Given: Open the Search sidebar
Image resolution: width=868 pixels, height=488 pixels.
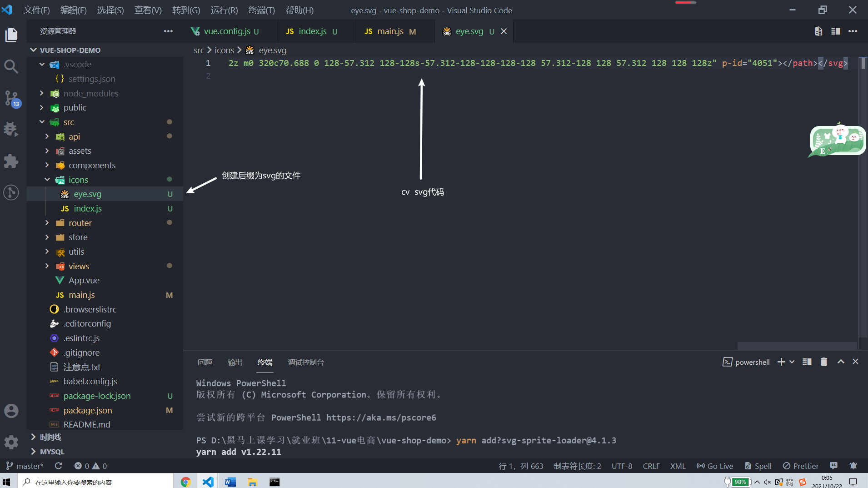Looking at the screenshot, I should click(x=11, y=66).
